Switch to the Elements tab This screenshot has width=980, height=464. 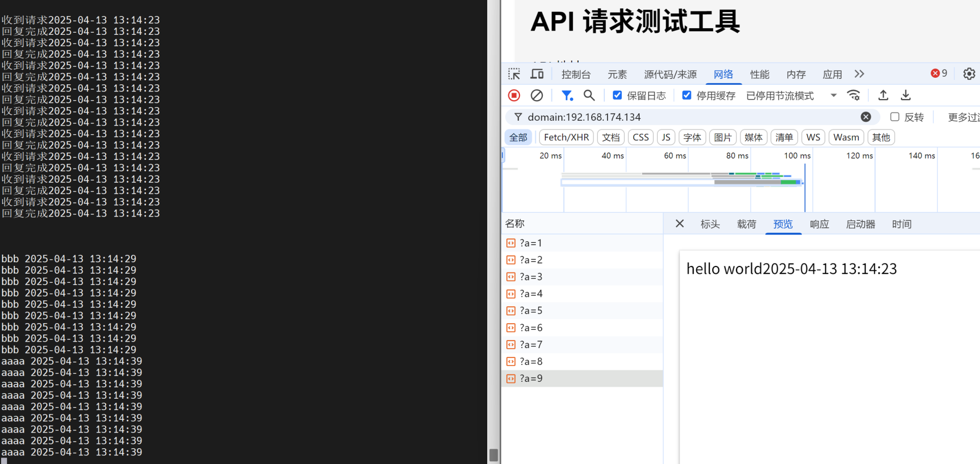pos(617,75)
